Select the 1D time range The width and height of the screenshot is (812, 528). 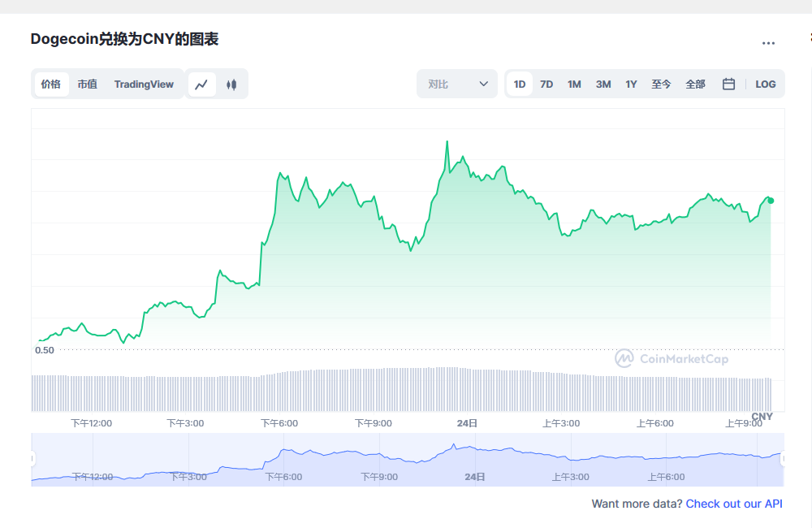tap(520, 84)
